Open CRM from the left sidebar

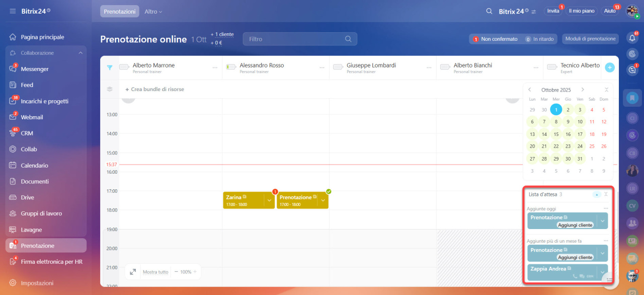click(x=27, y=133)
